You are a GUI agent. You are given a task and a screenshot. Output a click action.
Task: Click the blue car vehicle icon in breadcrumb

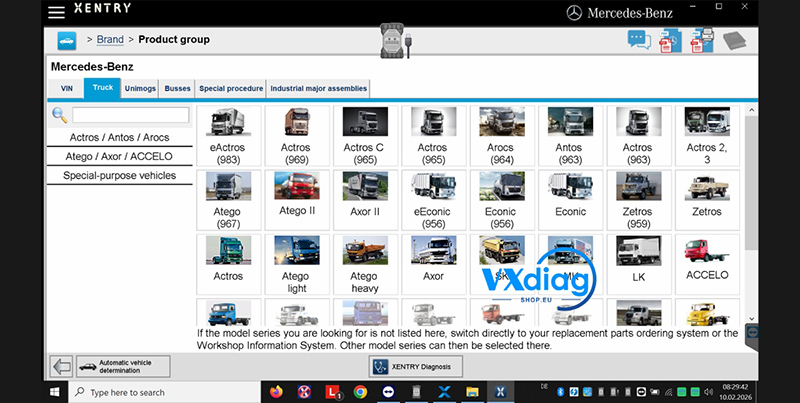tap(67, 40)
